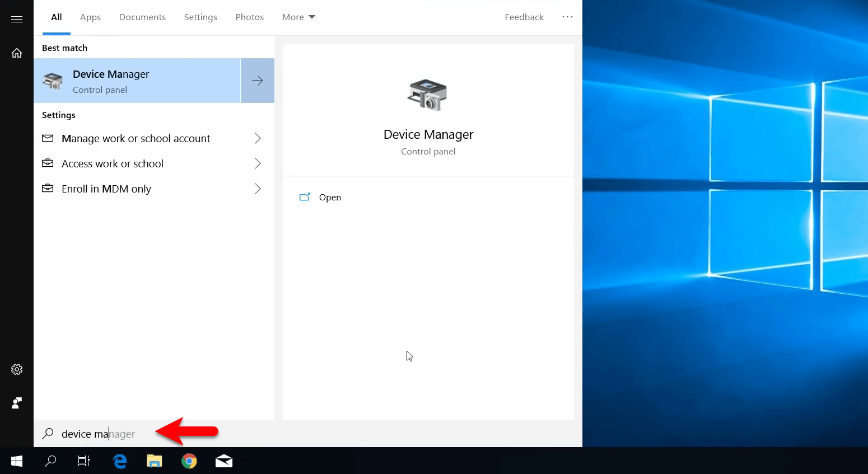
Task: Switch to the Apps tab
Action: tap(90, 17)
